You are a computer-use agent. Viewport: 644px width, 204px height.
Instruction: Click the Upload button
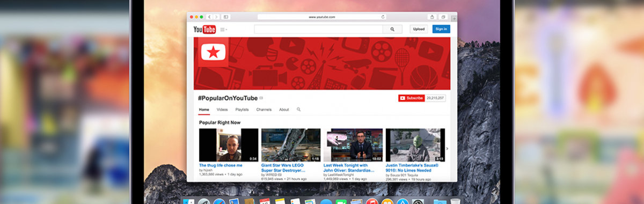coord(419,29)
